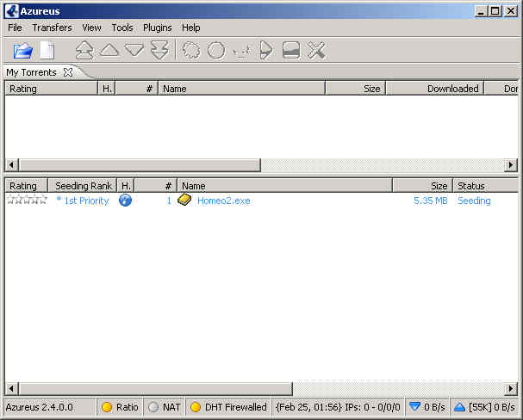523x420 pixels.
Task: Move selected torrent up one position
Action: tap(109, 50)
